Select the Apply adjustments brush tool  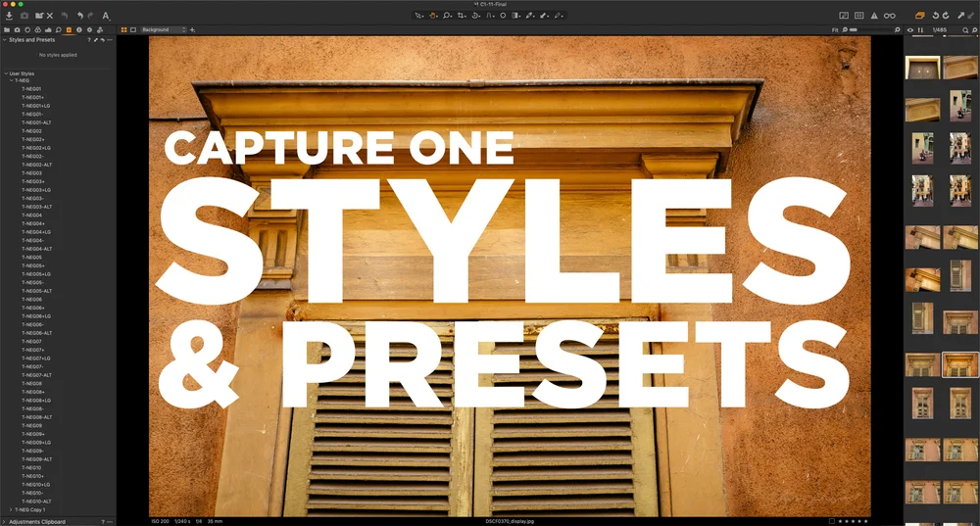pyautogui.click(x=544, y=15)
